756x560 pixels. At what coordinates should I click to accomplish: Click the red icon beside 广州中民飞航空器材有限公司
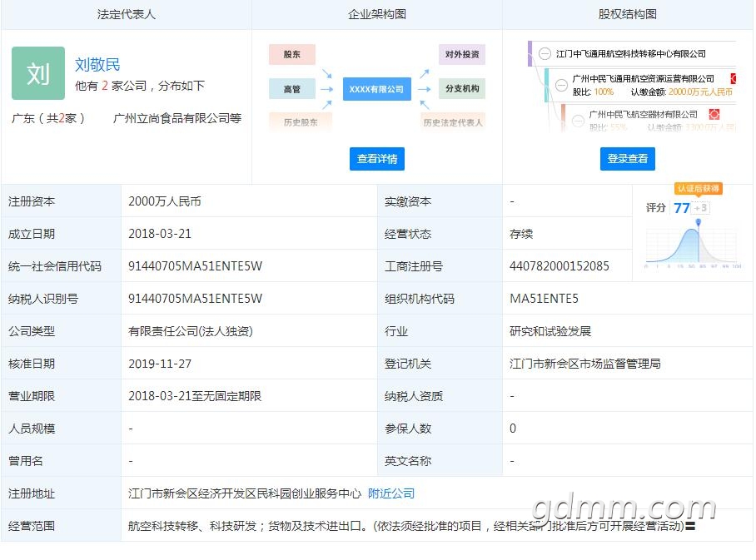[714, 114]
